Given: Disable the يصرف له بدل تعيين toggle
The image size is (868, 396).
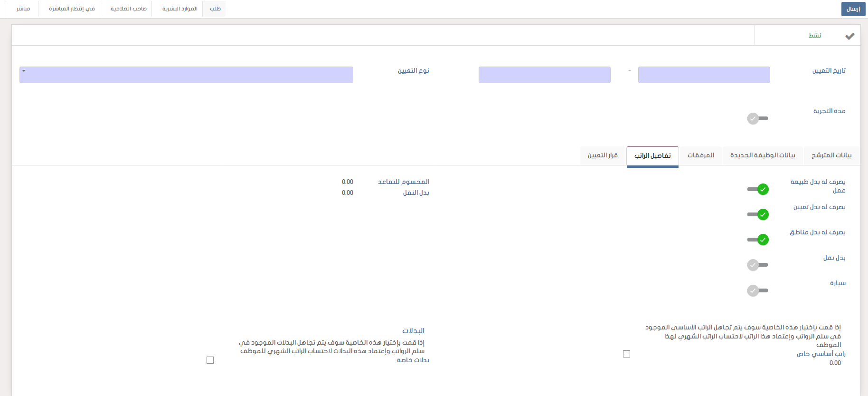Looking at the screenshot, I should (x=758, y=214).
